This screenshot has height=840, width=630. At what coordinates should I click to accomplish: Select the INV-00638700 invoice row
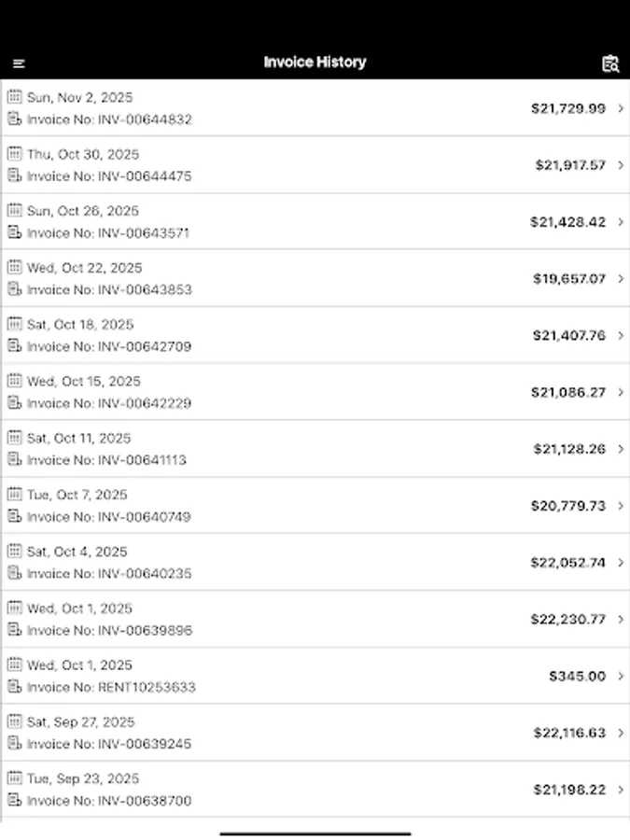point(315,789)
